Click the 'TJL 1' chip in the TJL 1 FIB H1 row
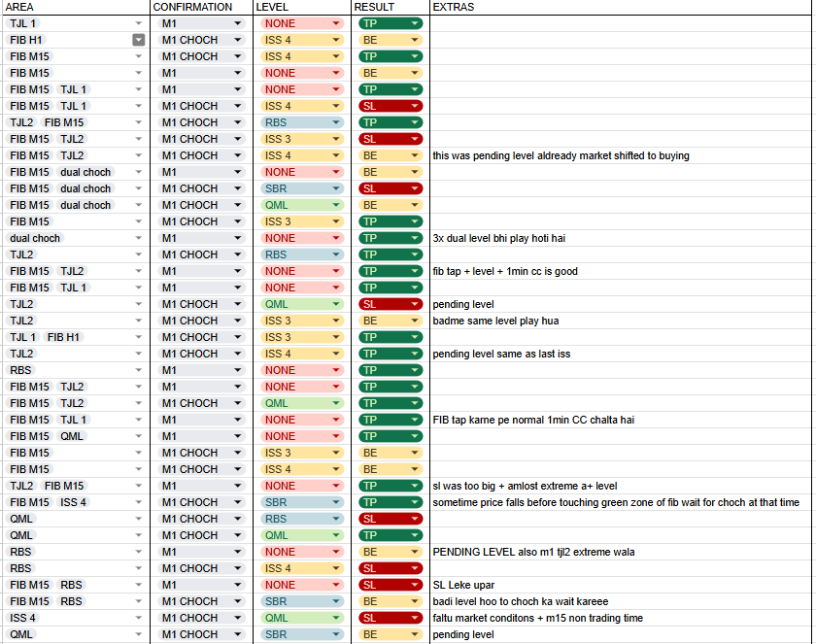816x644 pixels. point(22,337)
